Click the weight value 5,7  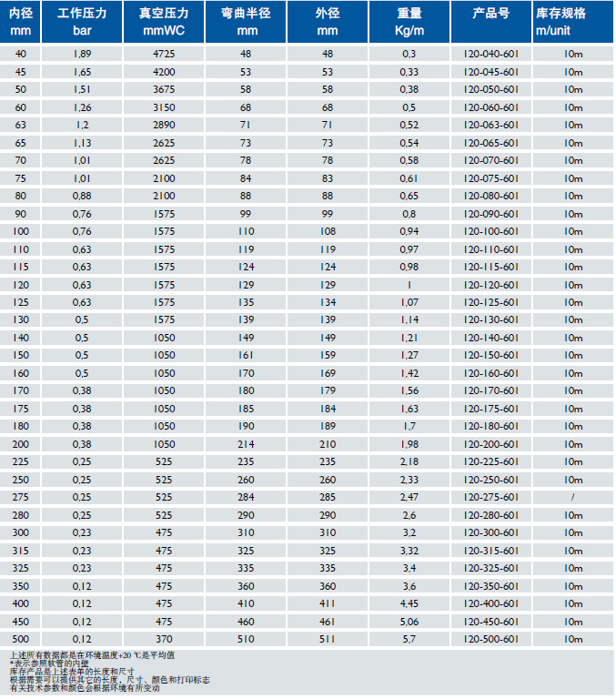tap(409, 639)
